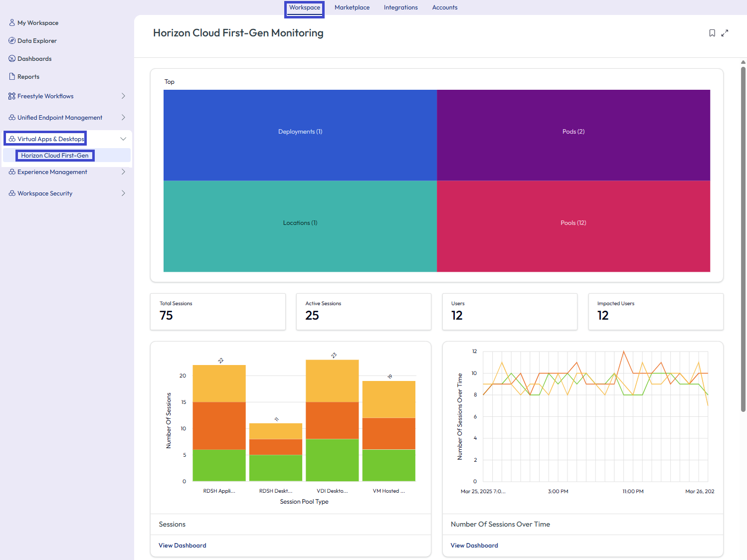Click the Total Sessions 75 card
This screenshot has height=560, width=747.
pyautogui.click(x=218, y=312)
